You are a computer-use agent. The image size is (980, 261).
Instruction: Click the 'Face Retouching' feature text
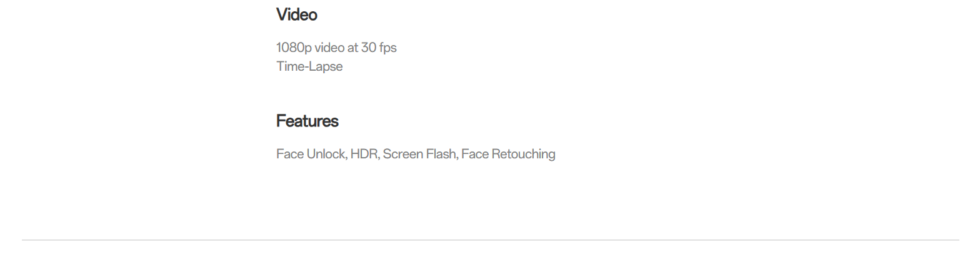pos(508,154)
